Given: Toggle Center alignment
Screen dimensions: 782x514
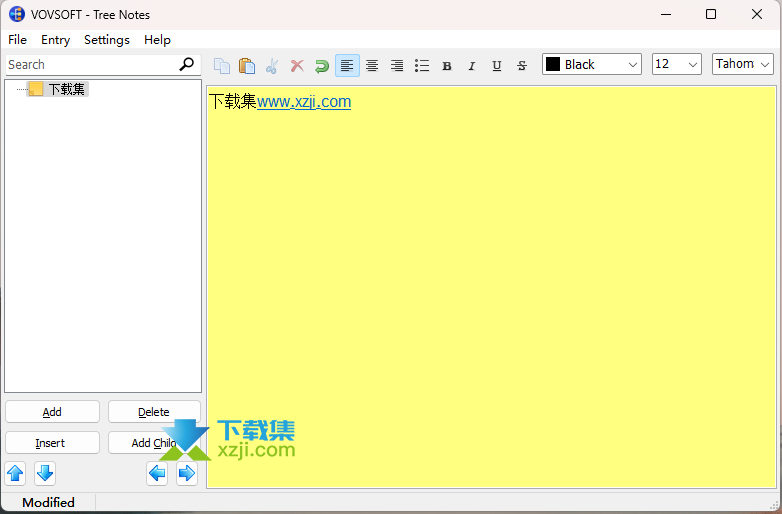Looking at the screenshot, I should coord(372,66).
